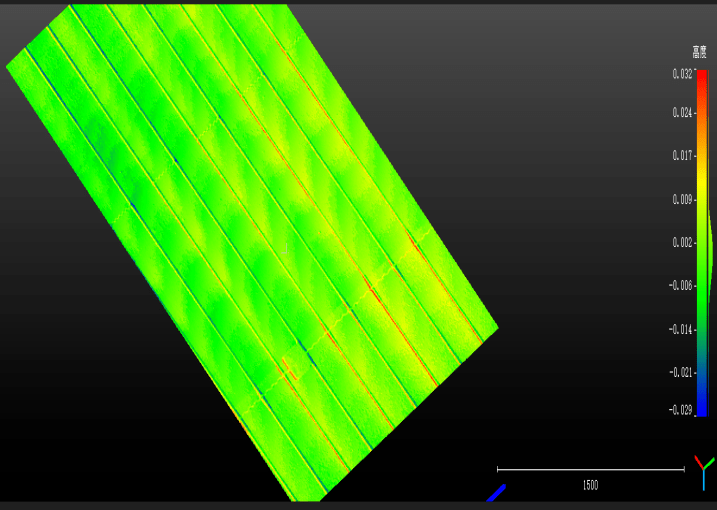Select the -0.014 scale value
Viewport: 717px width, 510px height.
click(680, 329)
